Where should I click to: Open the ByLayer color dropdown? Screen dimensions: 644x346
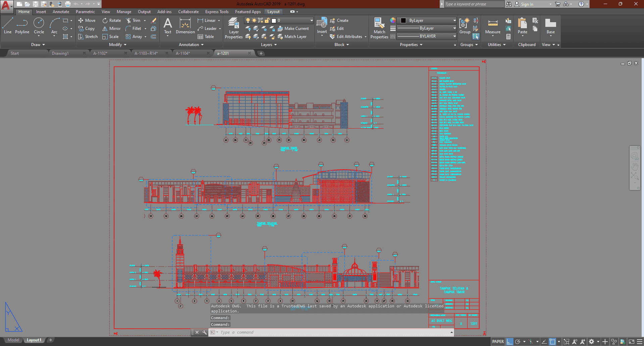pyautogui.click(x=427, y=20)
